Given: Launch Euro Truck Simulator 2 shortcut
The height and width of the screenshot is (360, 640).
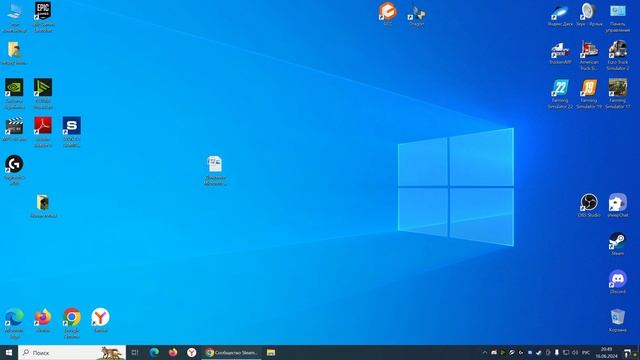Looking at the screenshot, I should [x=618, y=56].
